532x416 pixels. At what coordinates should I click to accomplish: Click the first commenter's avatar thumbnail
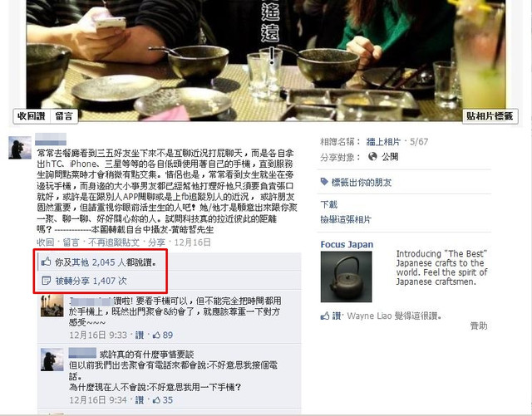52,306
